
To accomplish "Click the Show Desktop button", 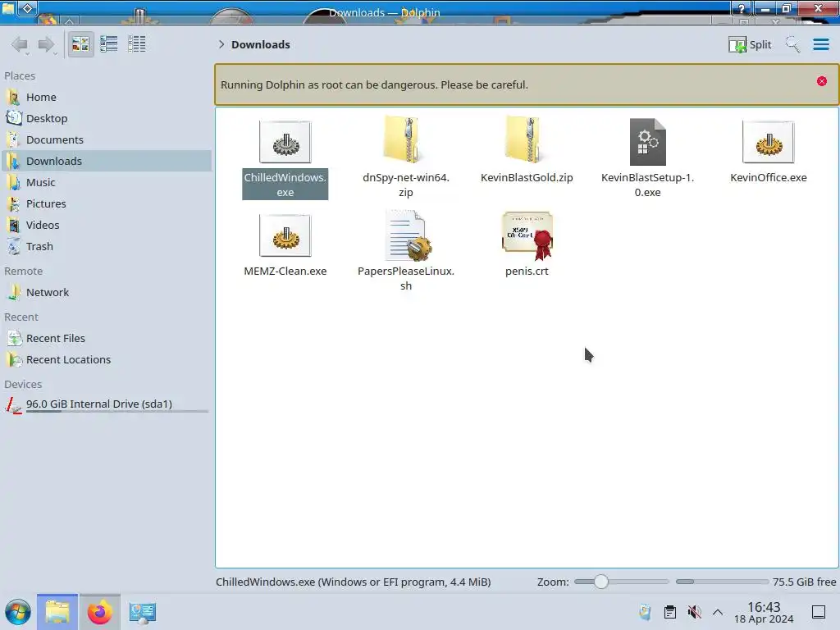I will (x=819, y=612).
